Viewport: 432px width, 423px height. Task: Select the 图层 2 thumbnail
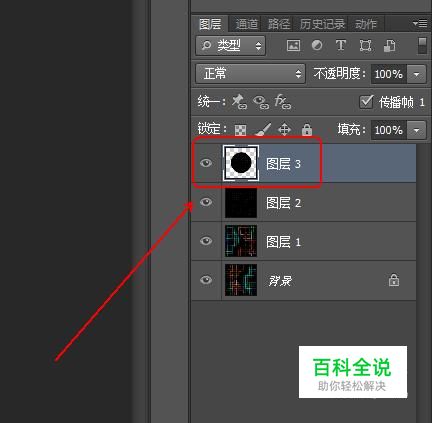241,202
